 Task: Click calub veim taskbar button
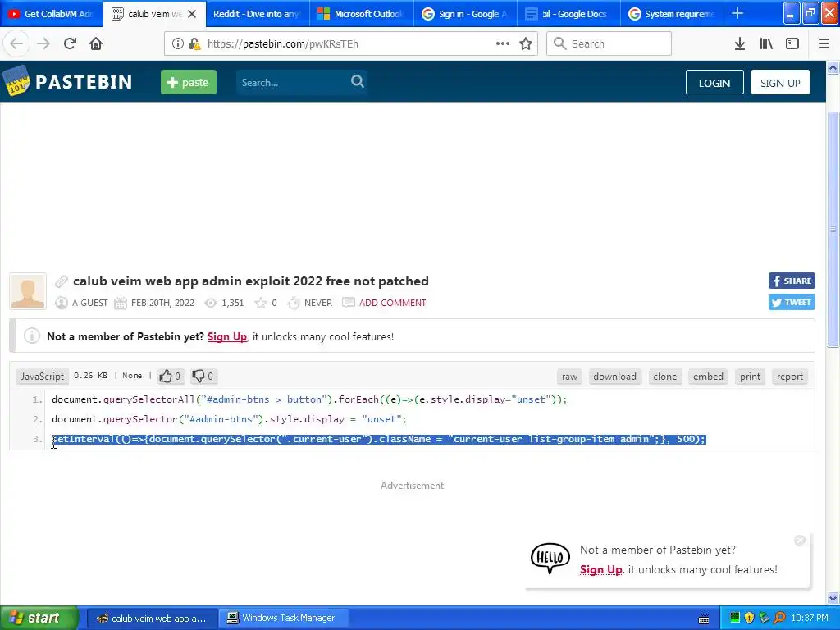[x=152, y=619]
